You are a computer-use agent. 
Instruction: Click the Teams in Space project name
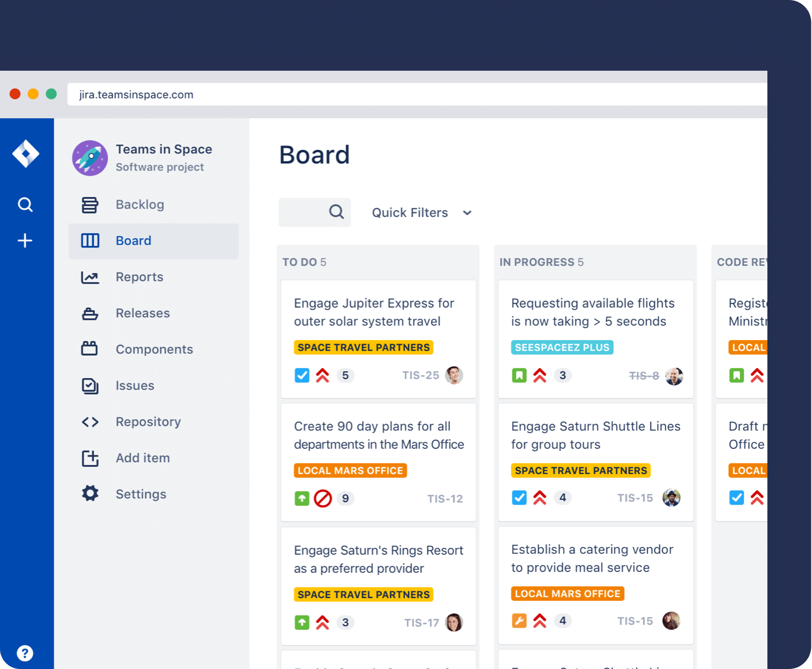click(164, 149)
